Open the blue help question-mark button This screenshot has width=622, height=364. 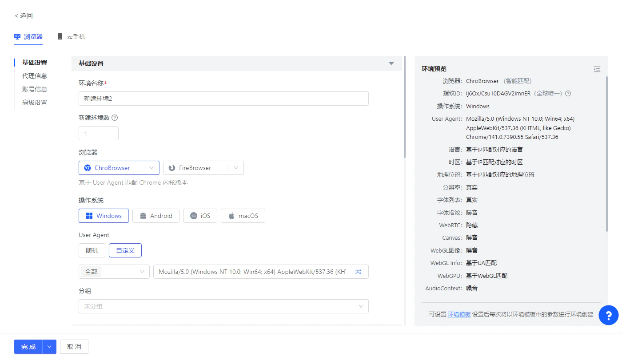(609, 315)
